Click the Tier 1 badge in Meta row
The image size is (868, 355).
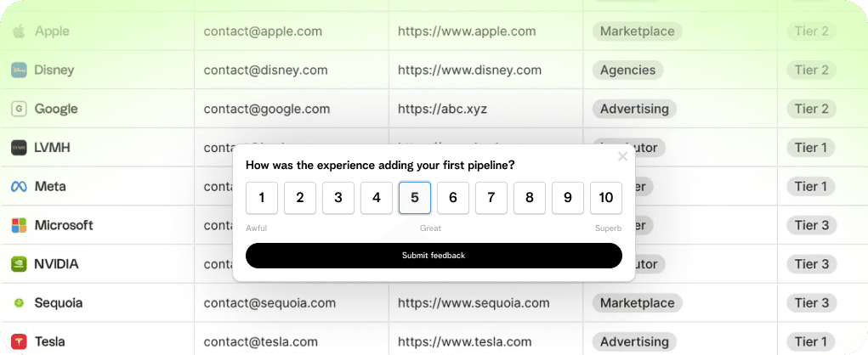(x=810, y=186)
